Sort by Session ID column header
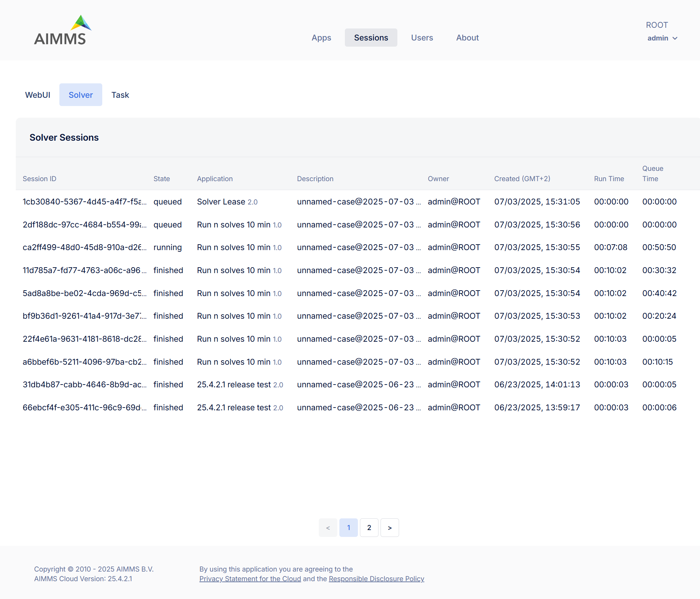 tap(39, 179)
